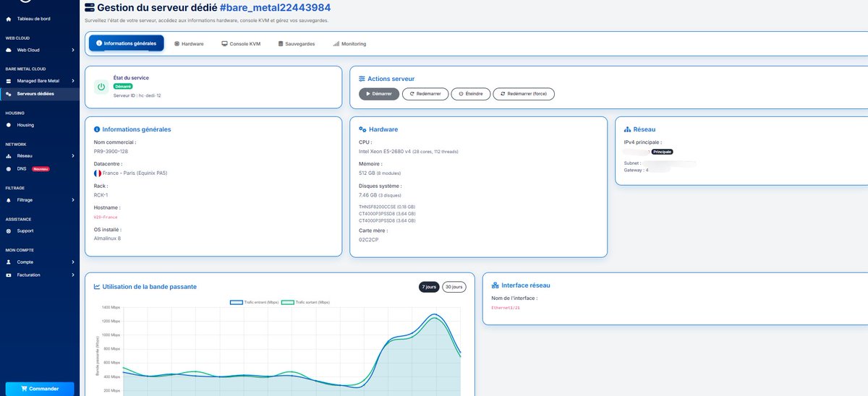Click the Filtrage bell icon
The height and width of the screenshot is (396, 868).
[x=9, y=200]
